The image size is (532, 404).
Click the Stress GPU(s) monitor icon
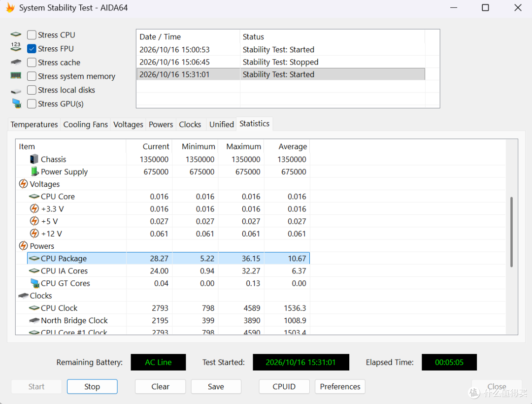pyautogui.click(x=16, y=103)
